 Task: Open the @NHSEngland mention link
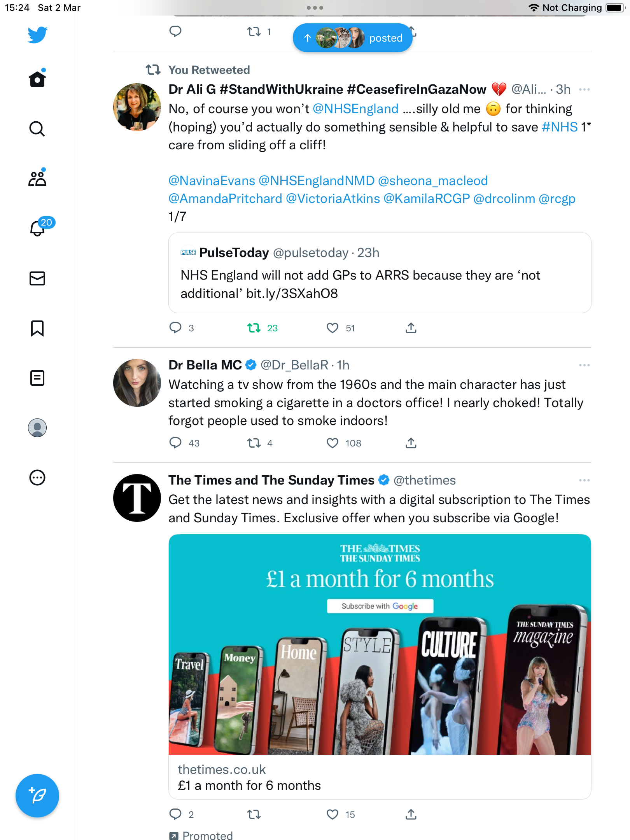[x=355, y=109]
